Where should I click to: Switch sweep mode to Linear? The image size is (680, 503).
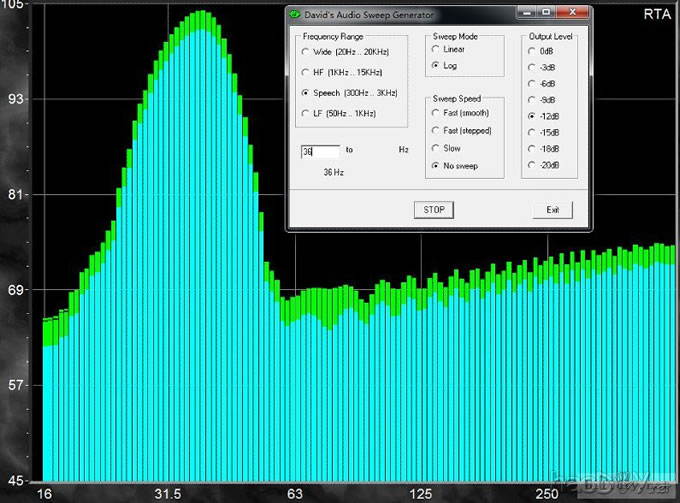click(x=435, y=49)
